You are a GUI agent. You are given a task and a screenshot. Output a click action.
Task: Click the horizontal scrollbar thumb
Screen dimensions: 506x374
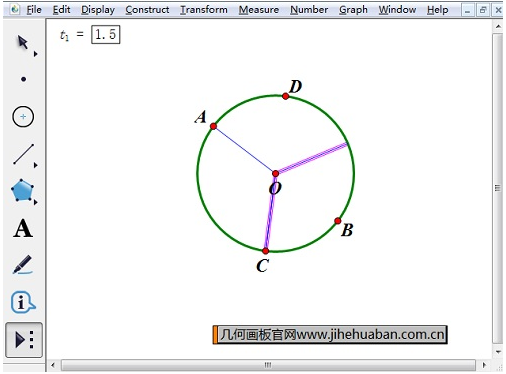[x=268, y=365]
